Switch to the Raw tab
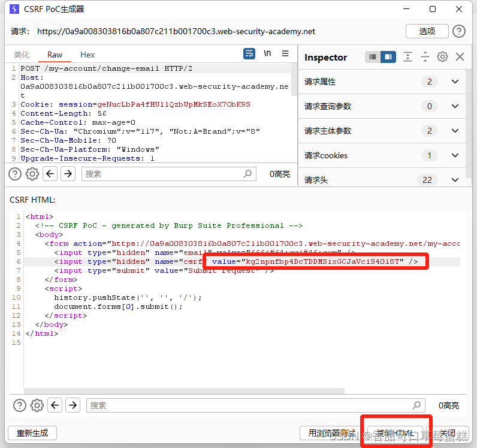This screenshot has width=477, height=448. point(55,55)
